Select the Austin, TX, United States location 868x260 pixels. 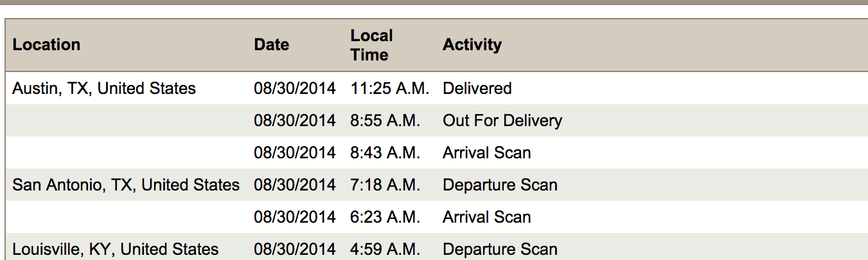(104, 89)
